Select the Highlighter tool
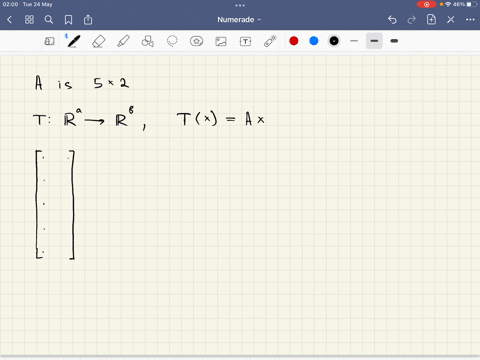Viewport: 480px width, 360px height. tap(123, 41)
